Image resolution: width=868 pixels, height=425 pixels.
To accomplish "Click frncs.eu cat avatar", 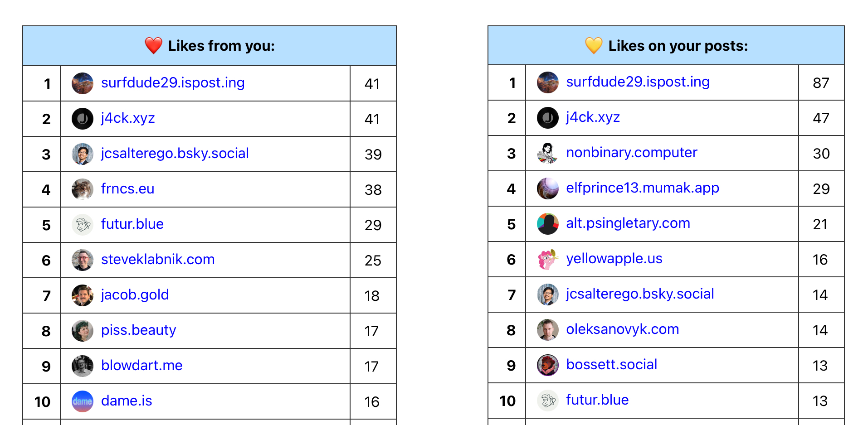I will [x=83, y=189].
